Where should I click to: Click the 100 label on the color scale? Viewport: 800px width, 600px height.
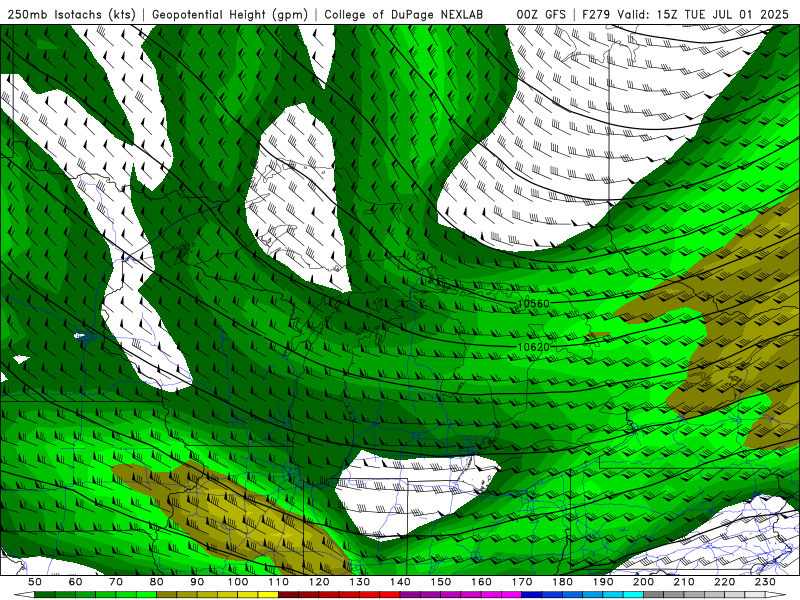point(238,582)
